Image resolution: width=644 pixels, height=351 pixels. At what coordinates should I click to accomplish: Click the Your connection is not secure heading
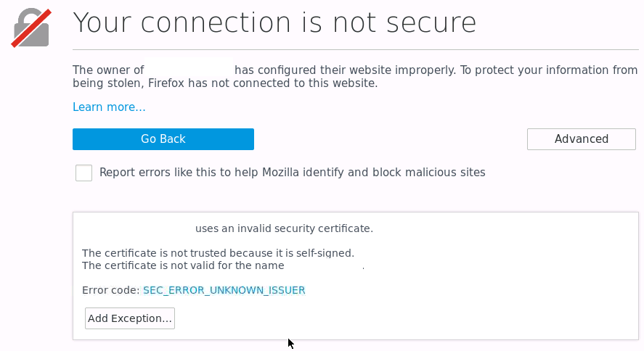pos(274,23)
